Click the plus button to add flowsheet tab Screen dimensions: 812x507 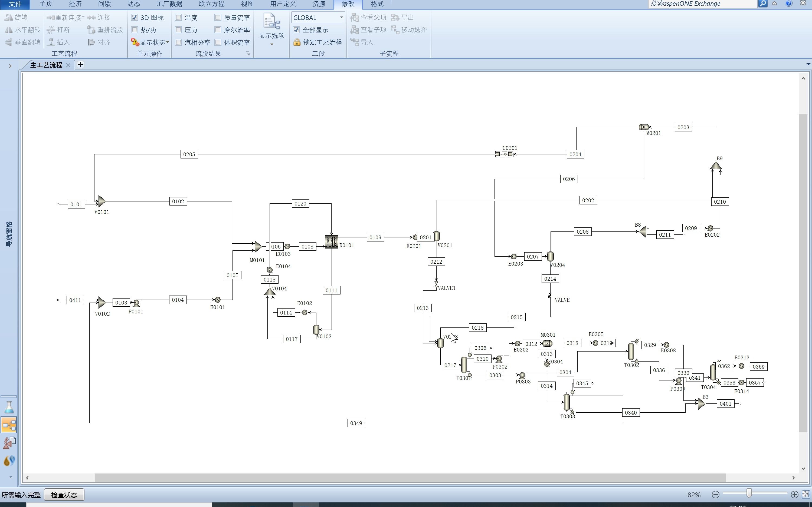point(81,65)
